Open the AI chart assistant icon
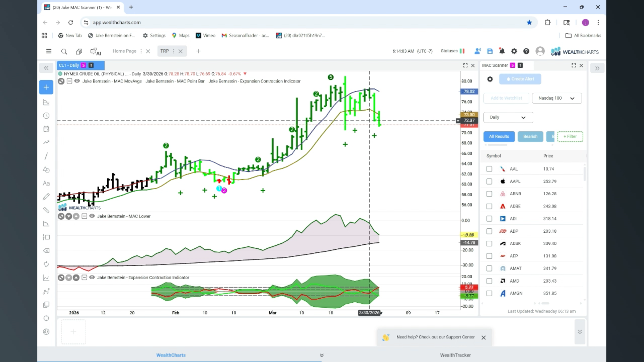 (96, 51)
